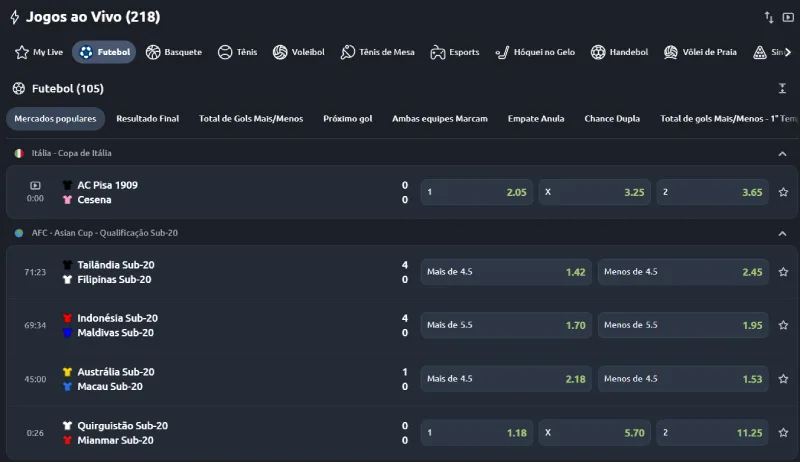Switch to the Esports category

pos(454,52)
